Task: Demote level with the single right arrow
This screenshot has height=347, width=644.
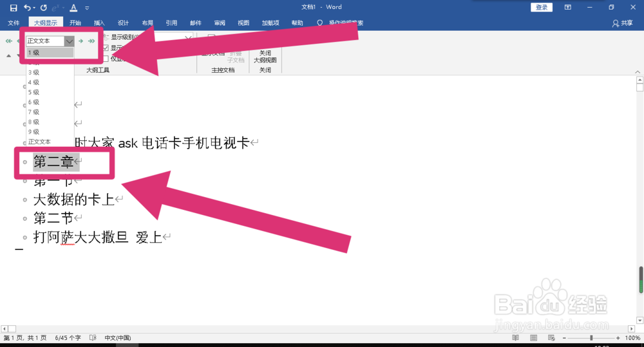Action: (81, 41)
